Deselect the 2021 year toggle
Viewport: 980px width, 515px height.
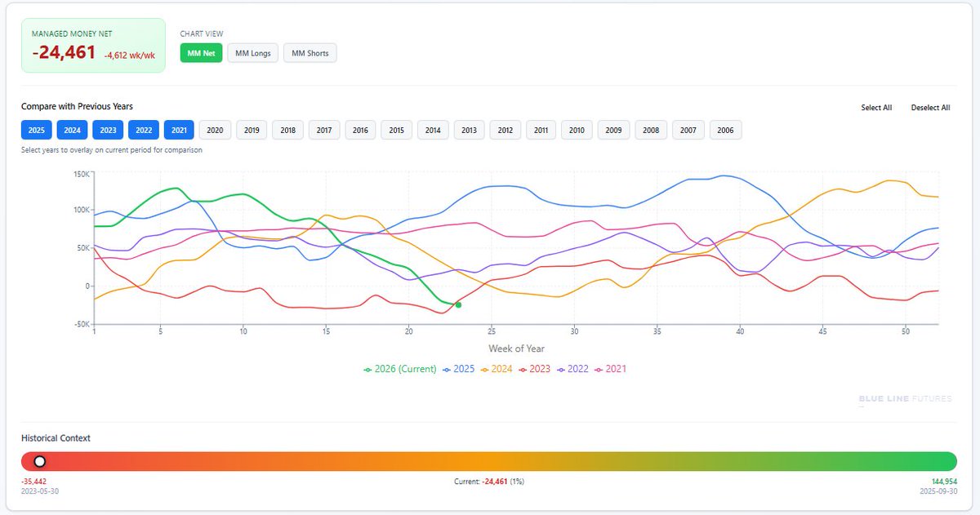(x=180, y=130)
